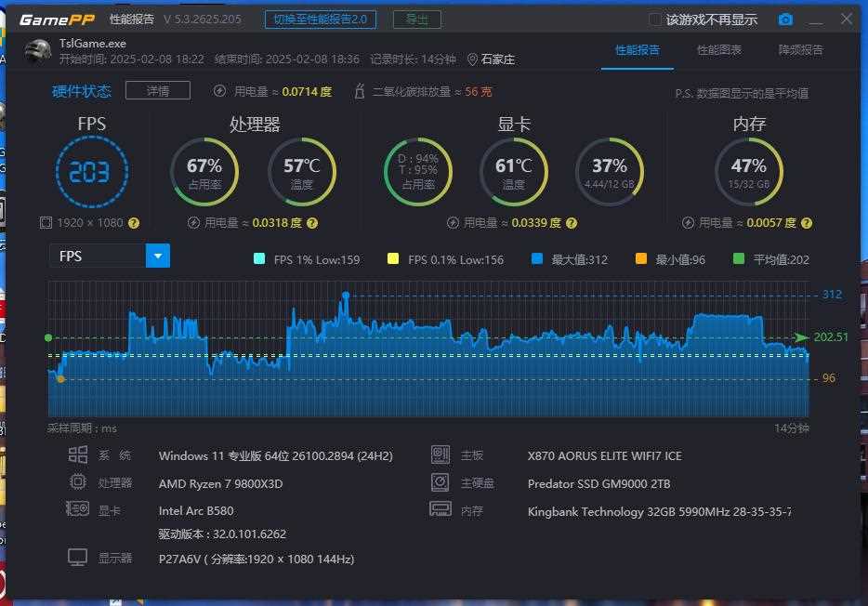Image resolution: width=868 pixels, height=606 pixels.
Task: Click the X870 AORUS ELITE WIFI7 ICE text
Action: 604,456
